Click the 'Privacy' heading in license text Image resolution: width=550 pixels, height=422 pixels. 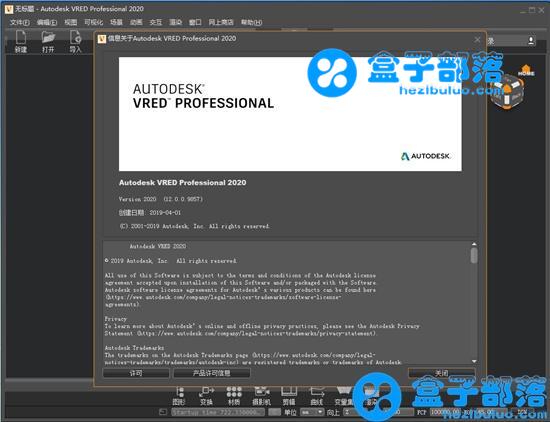click(x=115, y=319)
